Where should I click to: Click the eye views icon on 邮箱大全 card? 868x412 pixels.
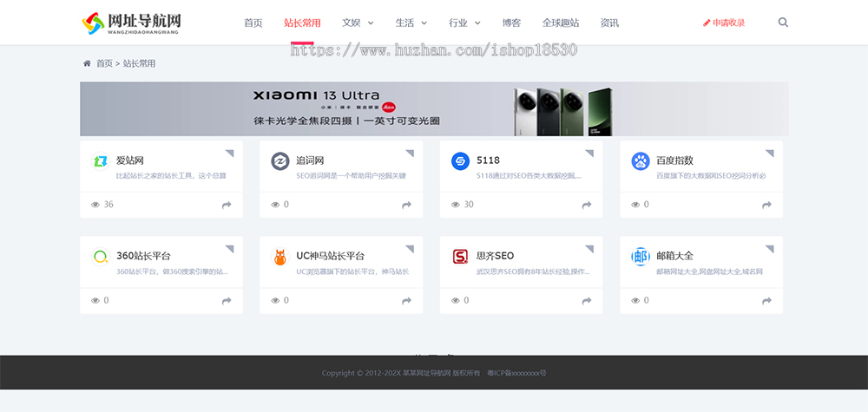635,300
